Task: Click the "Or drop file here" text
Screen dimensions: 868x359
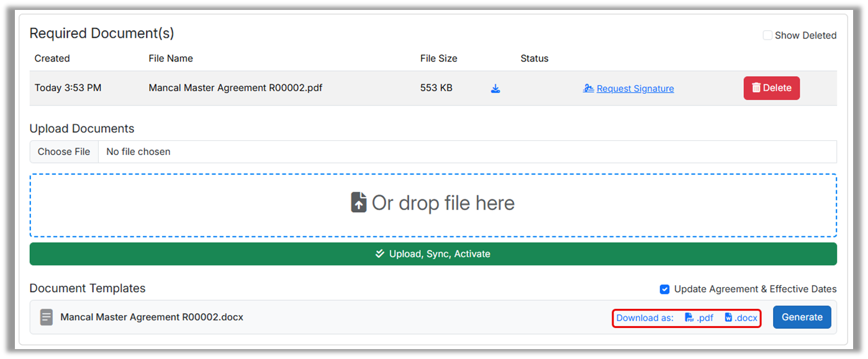Action: point(443,203)
